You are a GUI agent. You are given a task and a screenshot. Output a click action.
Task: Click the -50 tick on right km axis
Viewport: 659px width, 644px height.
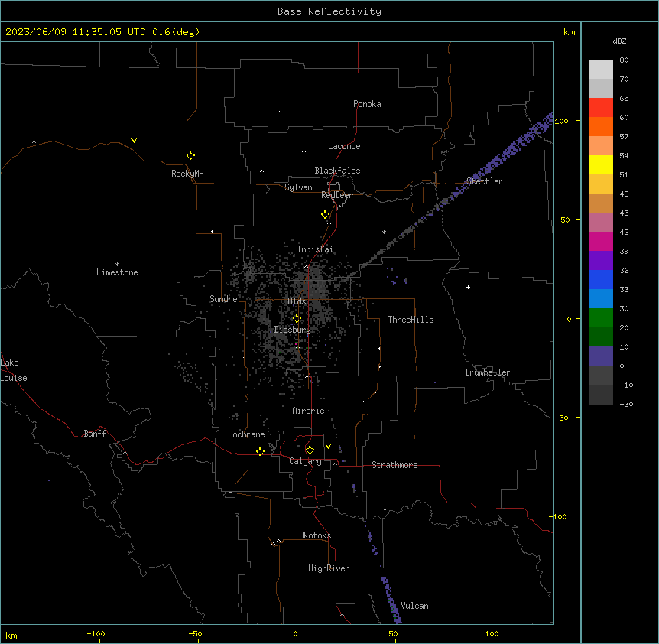[x=561, y=418]
